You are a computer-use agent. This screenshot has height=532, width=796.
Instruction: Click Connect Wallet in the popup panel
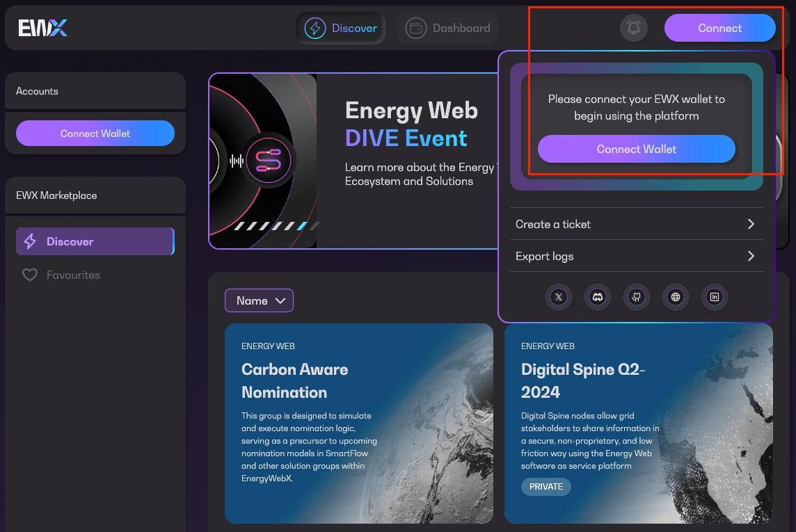click(x=636, y=149)
